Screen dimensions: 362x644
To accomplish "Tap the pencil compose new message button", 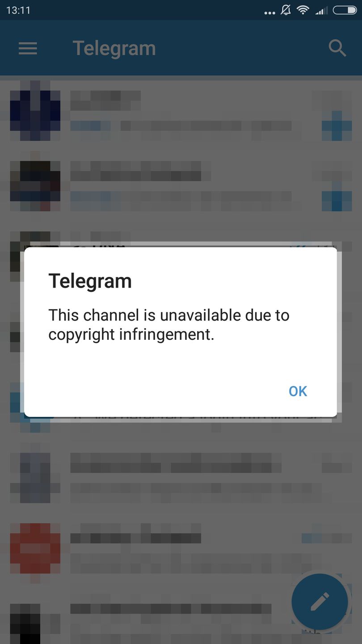I will 320,602.
